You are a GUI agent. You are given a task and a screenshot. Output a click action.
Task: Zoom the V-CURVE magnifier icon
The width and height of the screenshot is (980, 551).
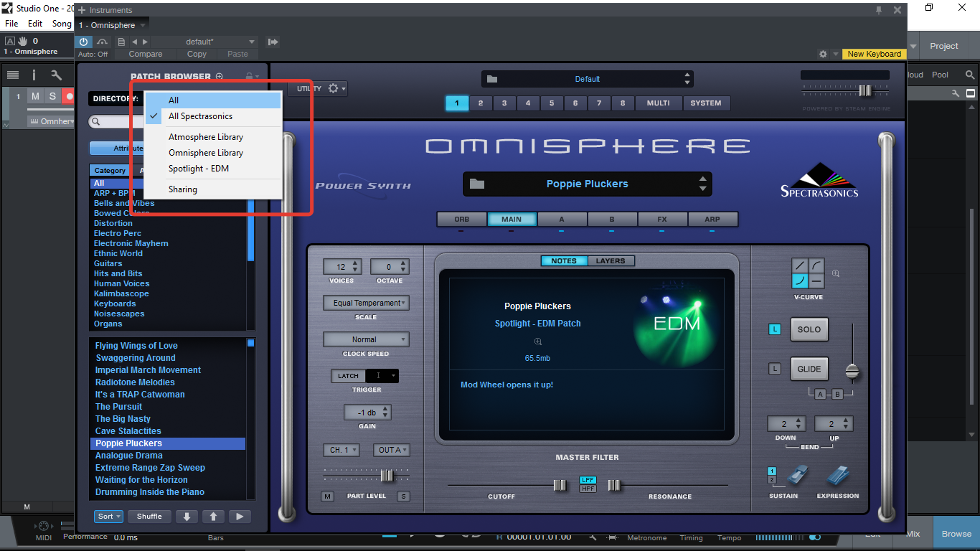click(x=836, y=273)
